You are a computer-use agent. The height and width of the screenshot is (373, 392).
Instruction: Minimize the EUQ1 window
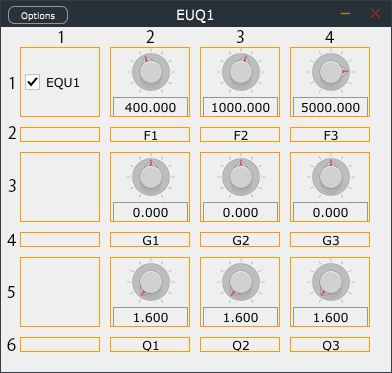[345, 14]
